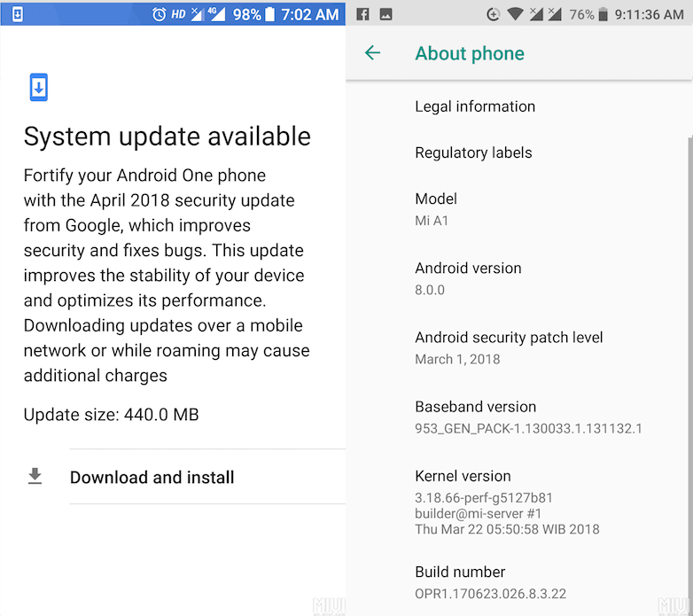This screenshot has height=616, width=693.
Task: Tap the Model Mi A1 entry
Action: pos(519,210)
